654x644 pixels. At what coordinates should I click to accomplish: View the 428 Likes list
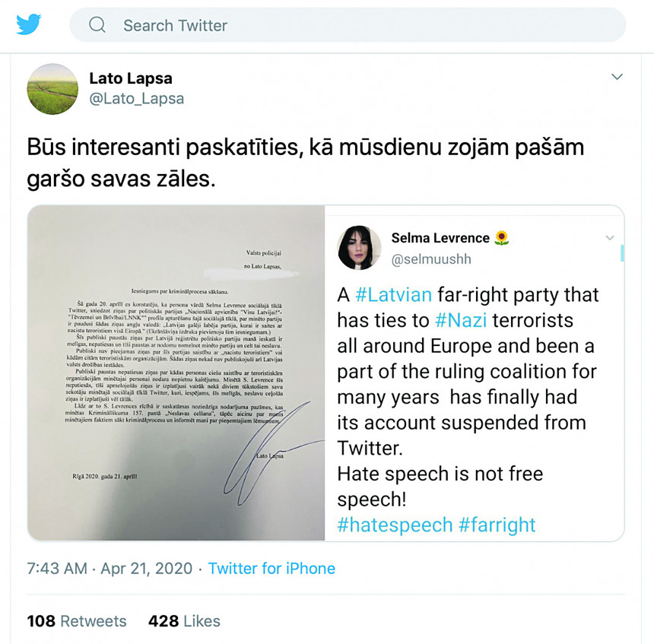pyautogui.click(x=184, y=621)
